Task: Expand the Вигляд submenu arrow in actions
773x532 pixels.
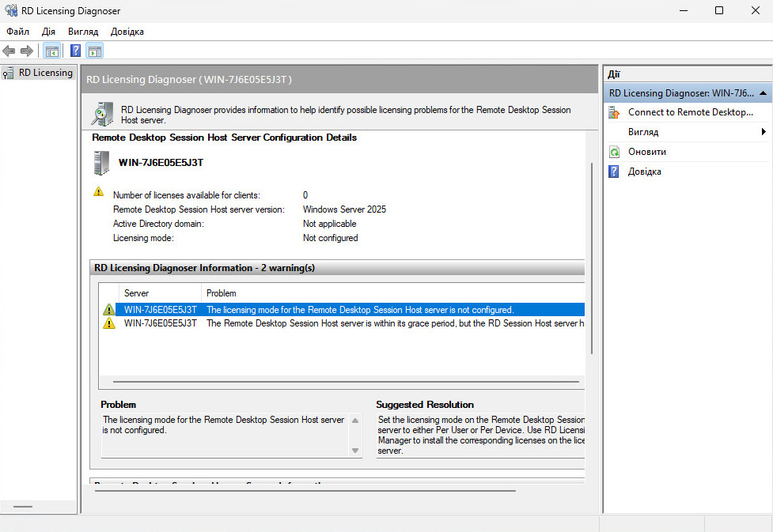Action: [x=764, y=131]
